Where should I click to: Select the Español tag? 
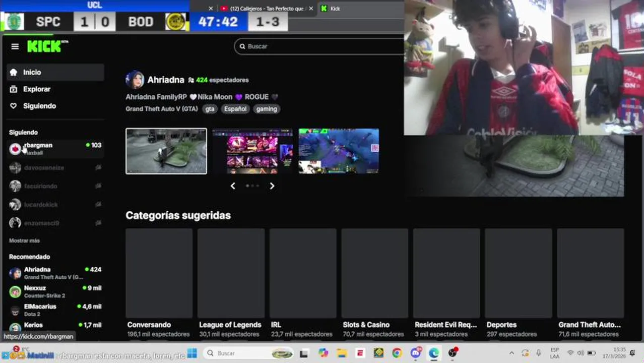235,109
